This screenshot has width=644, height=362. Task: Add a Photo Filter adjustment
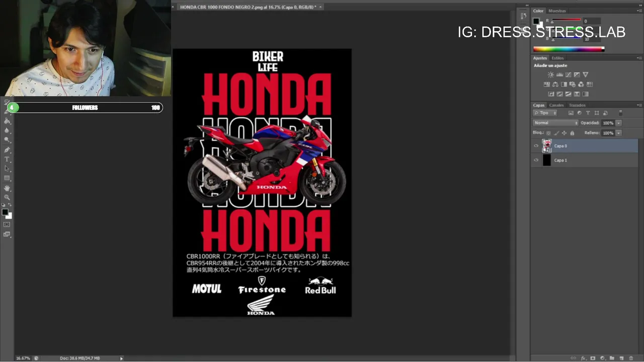(x=573, y=84)
